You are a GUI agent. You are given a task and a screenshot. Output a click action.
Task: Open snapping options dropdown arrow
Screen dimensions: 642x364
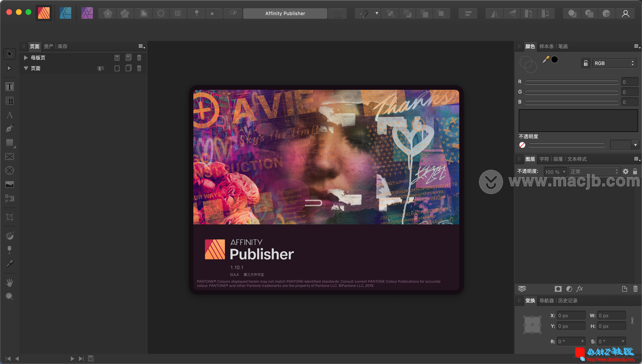pyautogui.click(x=376, y=13)
